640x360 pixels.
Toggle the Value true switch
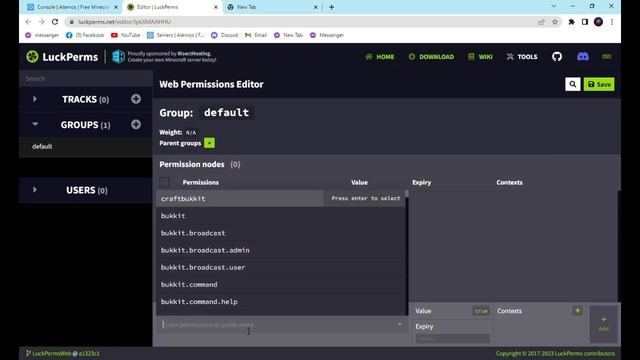point(481,311)
